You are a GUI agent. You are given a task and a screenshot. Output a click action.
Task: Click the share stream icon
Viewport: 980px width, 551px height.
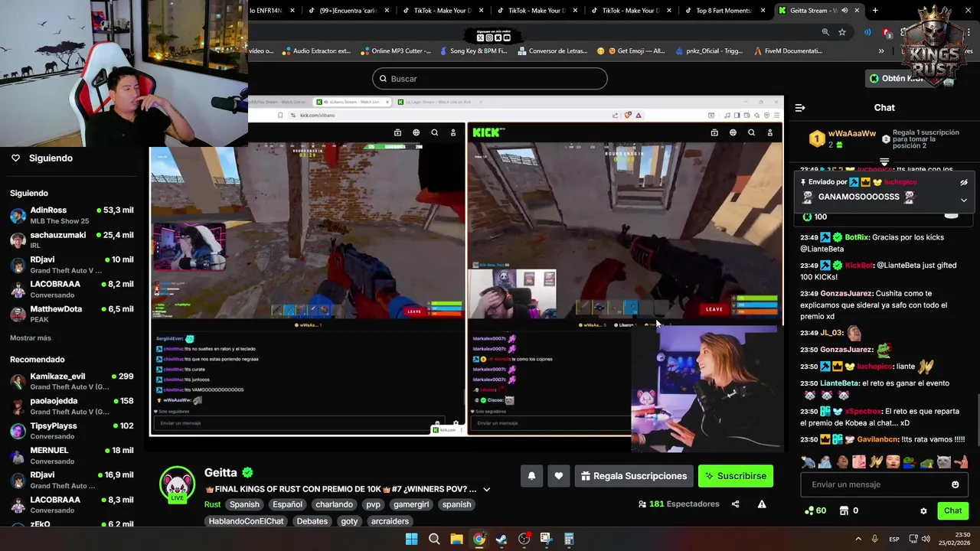click(x=735, y=504)
